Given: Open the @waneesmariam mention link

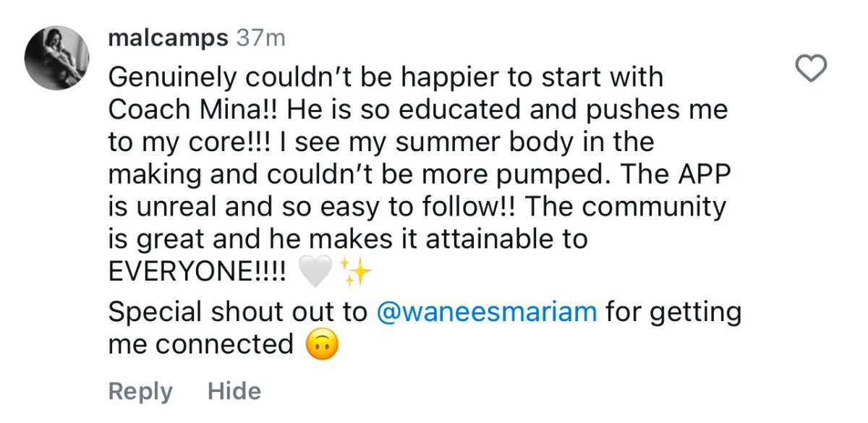Looking at the screenshot, I should point(488,312).
